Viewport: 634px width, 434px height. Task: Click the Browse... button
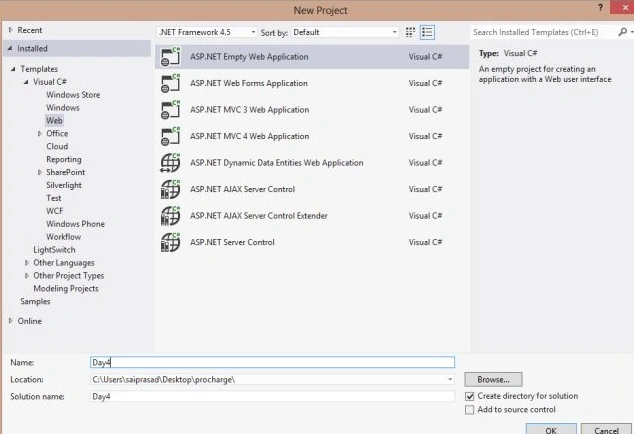pos(493,380)
